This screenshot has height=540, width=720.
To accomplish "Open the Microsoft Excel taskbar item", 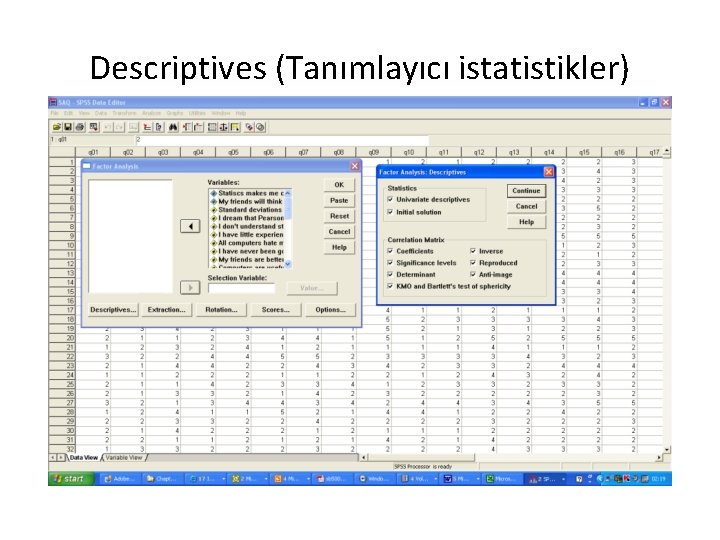I will click(x=503, y=479).
